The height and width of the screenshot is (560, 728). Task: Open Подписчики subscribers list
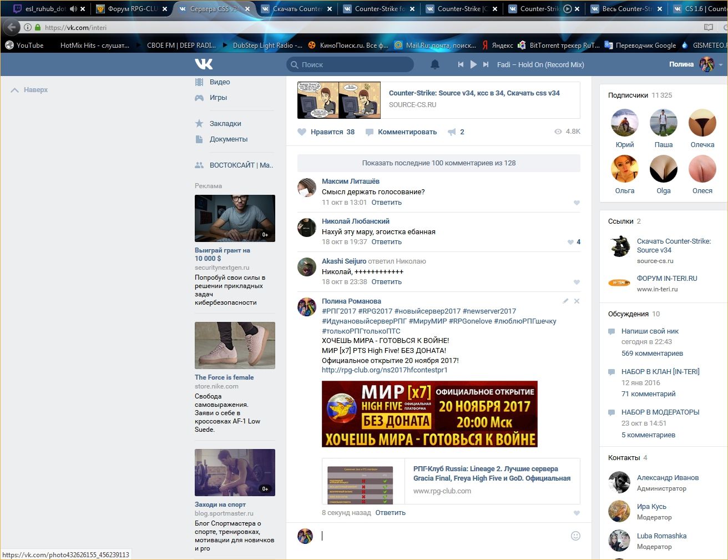628,95
